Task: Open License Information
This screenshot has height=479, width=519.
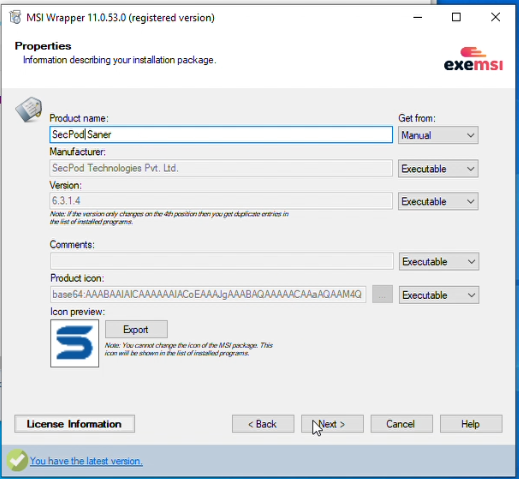Action: click(75, 424)
